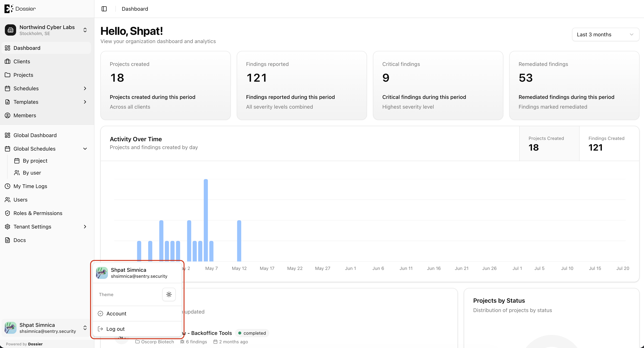Click the chart bar at May 12
Image resolution: width=644 pixels, height=348 pixels.
[x=239, y=241]
